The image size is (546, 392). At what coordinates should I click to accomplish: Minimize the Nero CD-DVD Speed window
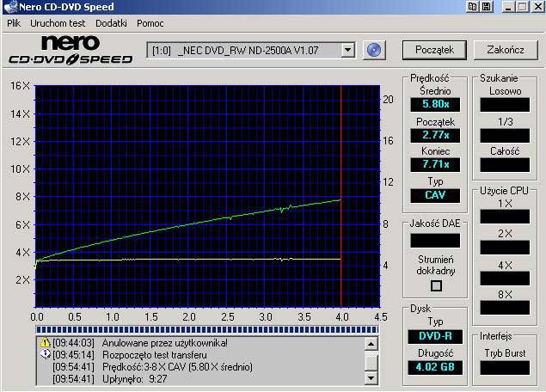(509, 7)
